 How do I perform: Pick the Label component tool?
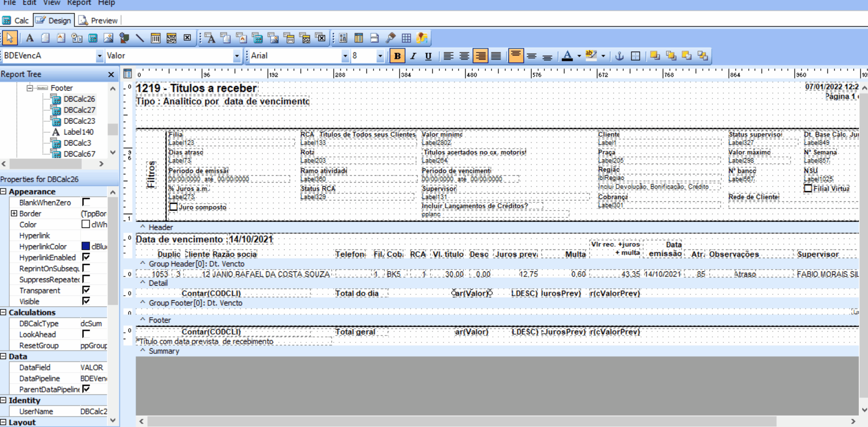(x=29, y=38)
